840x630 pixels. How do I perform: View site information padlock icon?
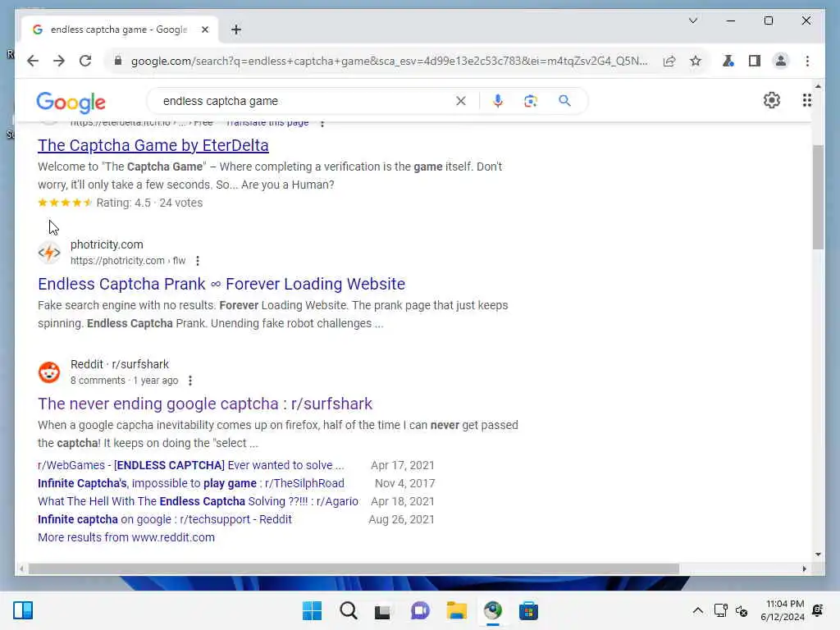pyautogui.click(x=118, y=61)
